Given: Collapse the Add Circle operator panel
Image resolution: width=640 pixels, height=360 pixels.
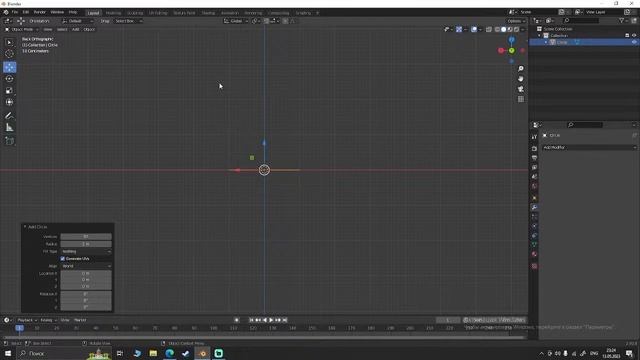Looking at the screenshot, I should coord(25,227).
